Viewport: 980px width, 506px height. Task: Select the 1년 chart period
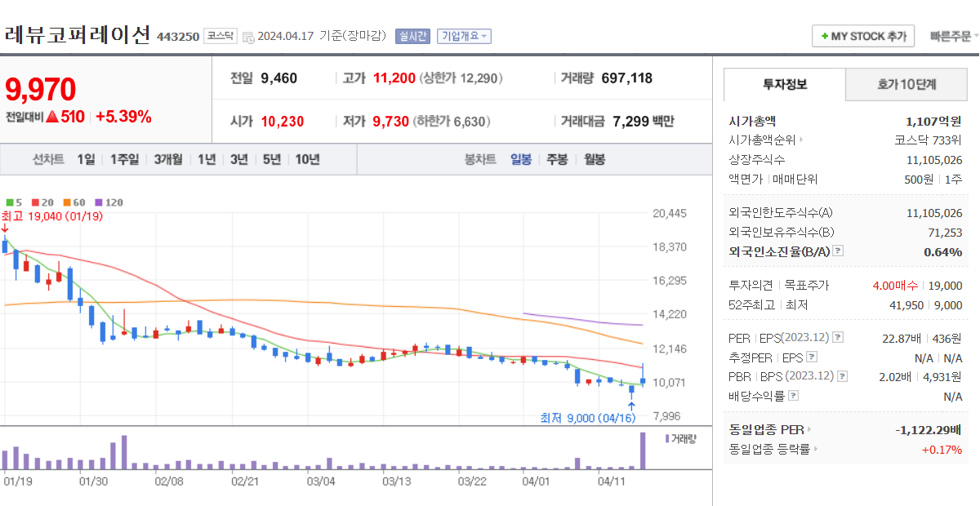207,159
